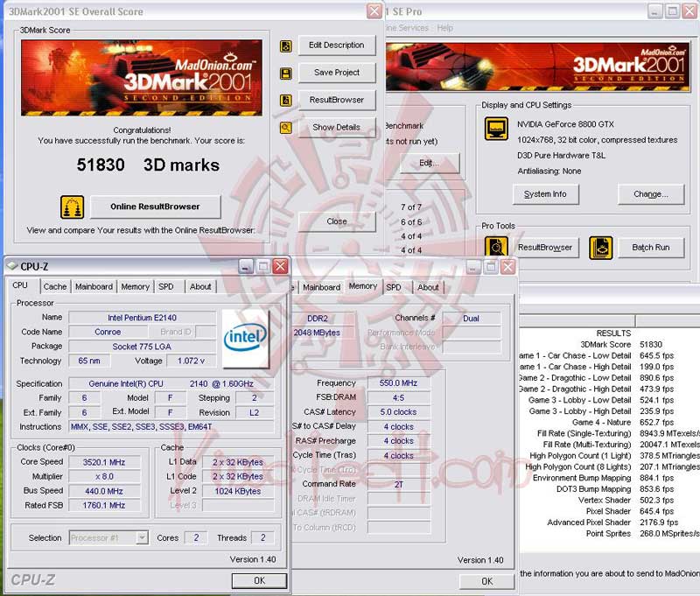
Task: Click the 3DMark2001 banner in score dialog
Action: tap(142, 78)
